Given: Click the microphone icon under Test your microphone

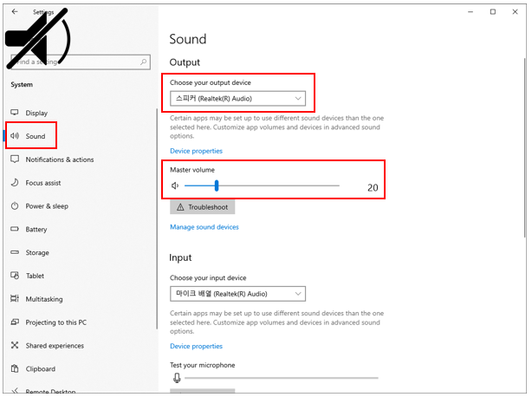Looking at the screenshot, I should [177, 378].
